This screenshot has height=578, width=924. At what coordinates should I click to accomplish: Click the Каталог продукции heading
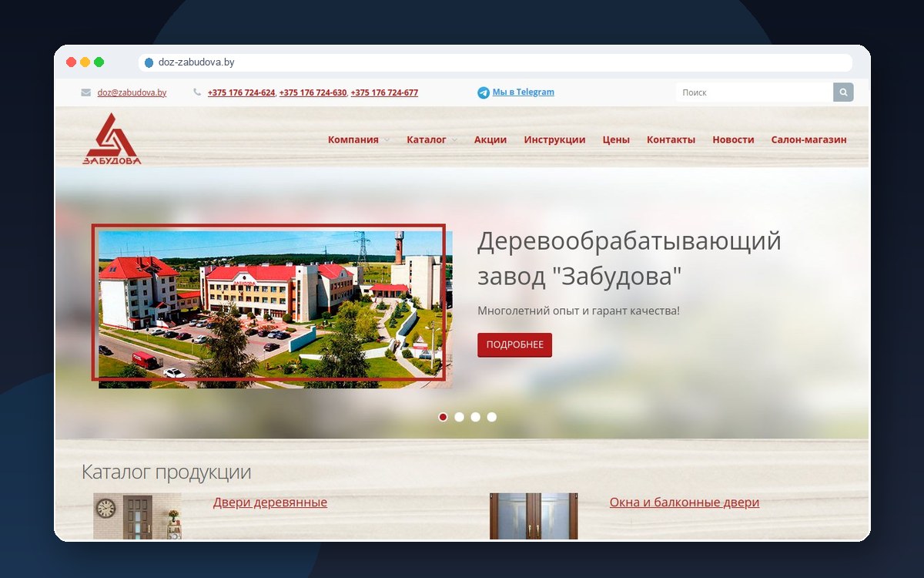tap(166, 472)
